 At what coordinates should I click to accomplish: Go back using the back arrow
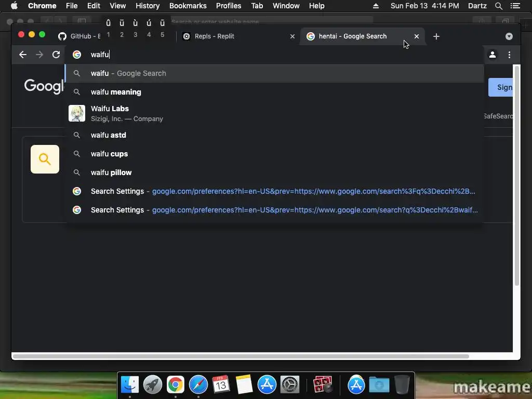point(23,55)
